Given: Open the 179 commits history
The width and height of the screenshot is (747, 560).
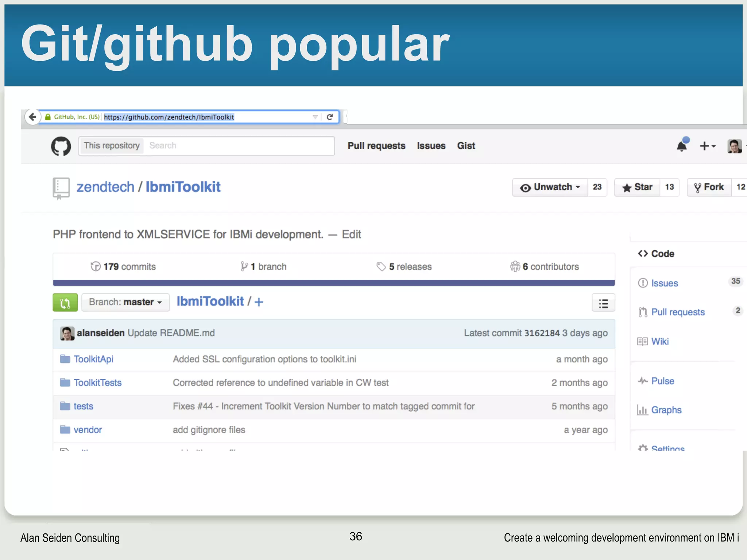Looking at the screenshot, I should (123, 267).
